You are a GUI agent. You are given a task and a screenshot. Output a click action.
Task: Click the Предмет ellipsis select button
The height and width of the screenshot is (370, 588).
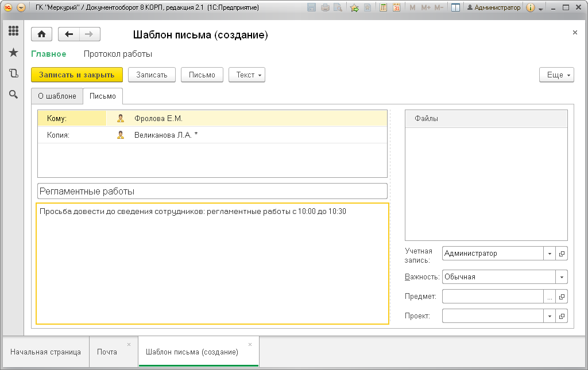coord(550,297)
